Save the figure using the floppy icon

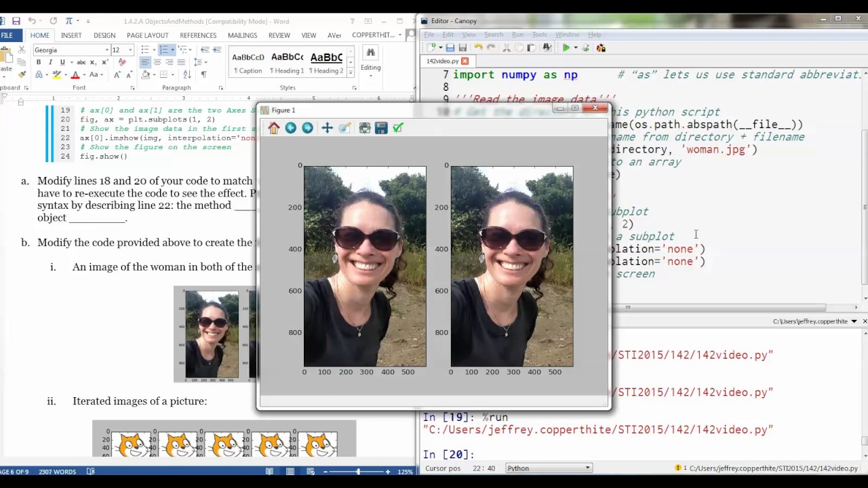click(x=381, y=128)
